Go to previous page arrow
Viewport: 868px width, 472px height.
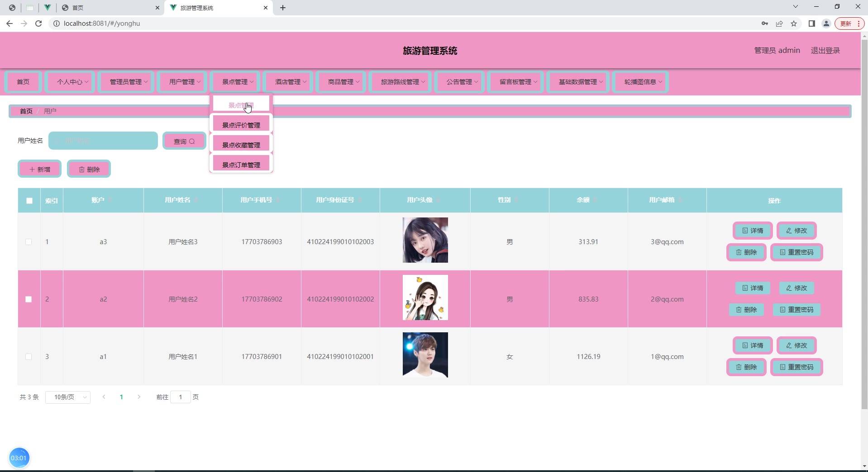pyautogui.click(x=104, y=397)
